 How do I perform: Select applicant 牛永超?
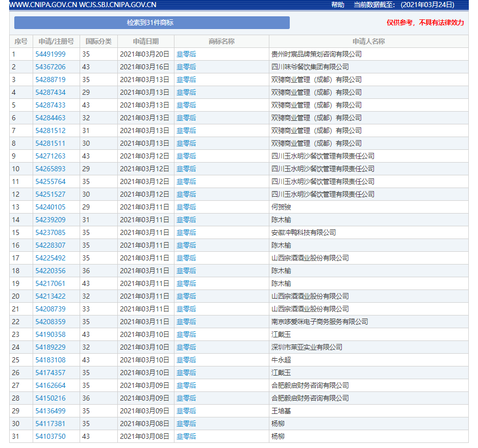[281, 360]
